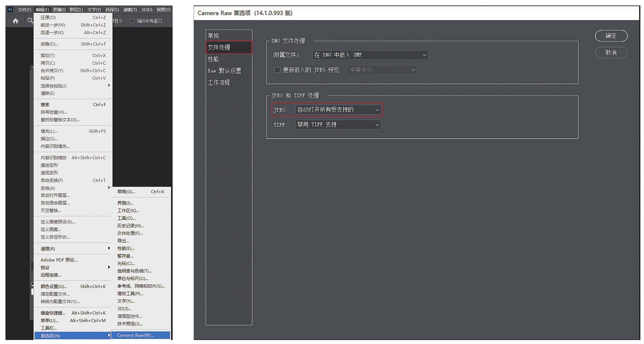Open the 视图(V) menu
This screenshot has width=644, height=344.
click(164, 10)
